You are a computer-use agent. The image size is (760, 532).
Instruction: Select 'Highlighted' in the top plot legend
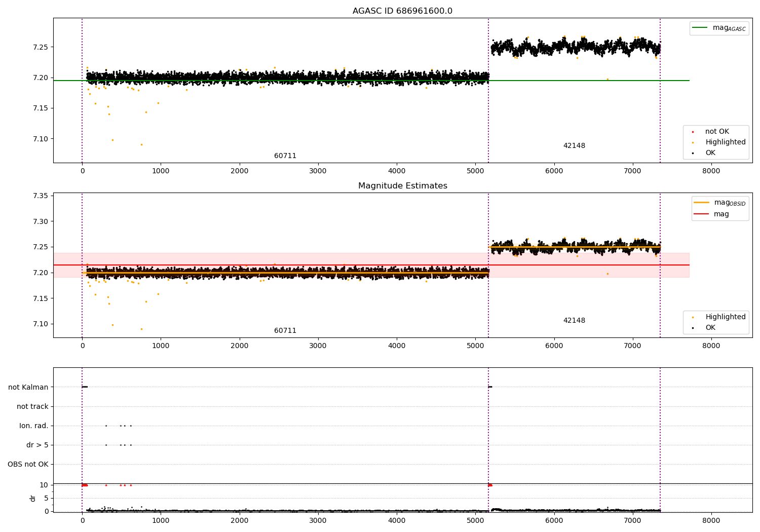point(726,142)
